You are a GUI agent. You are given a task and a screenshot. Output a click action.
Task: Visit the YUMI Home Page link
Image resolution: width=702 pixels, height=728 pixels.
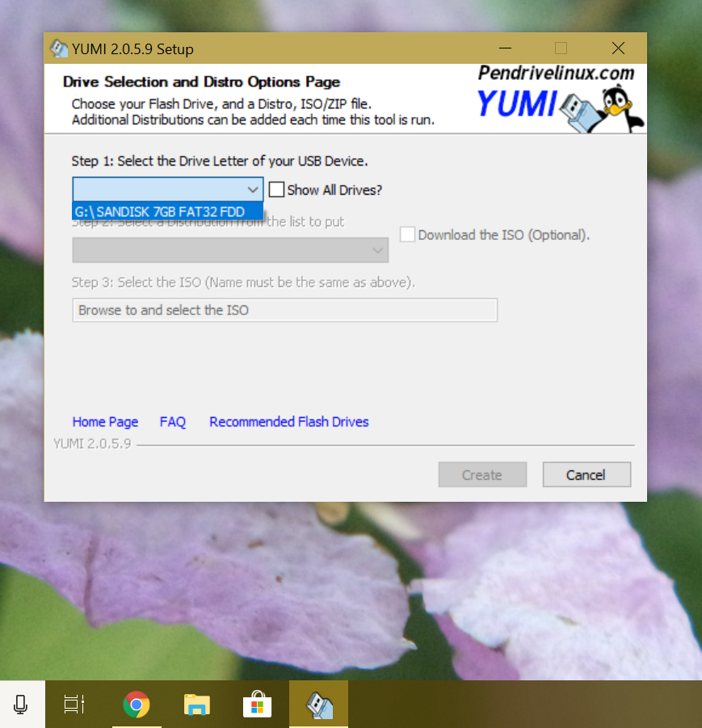point(105,421)
